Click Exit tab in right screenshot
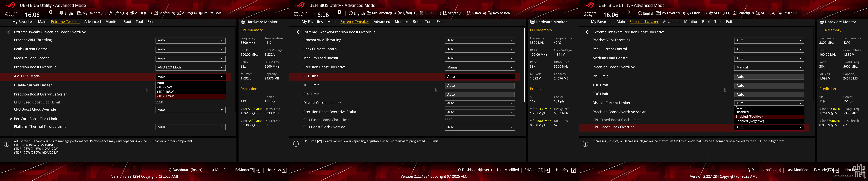The width and height of the screenshot is (868, 181). [x=729, y=22]
